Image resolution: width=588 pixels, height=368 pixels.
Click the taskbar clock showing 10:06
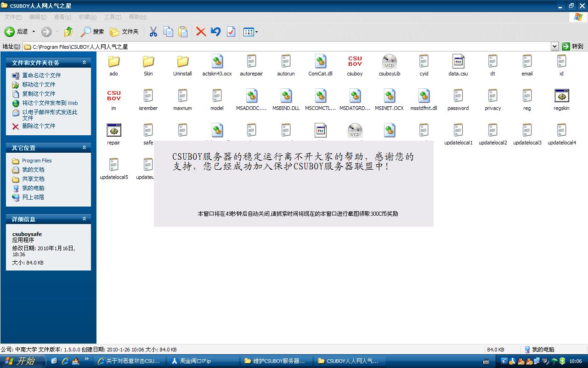[x=576, y=362]
